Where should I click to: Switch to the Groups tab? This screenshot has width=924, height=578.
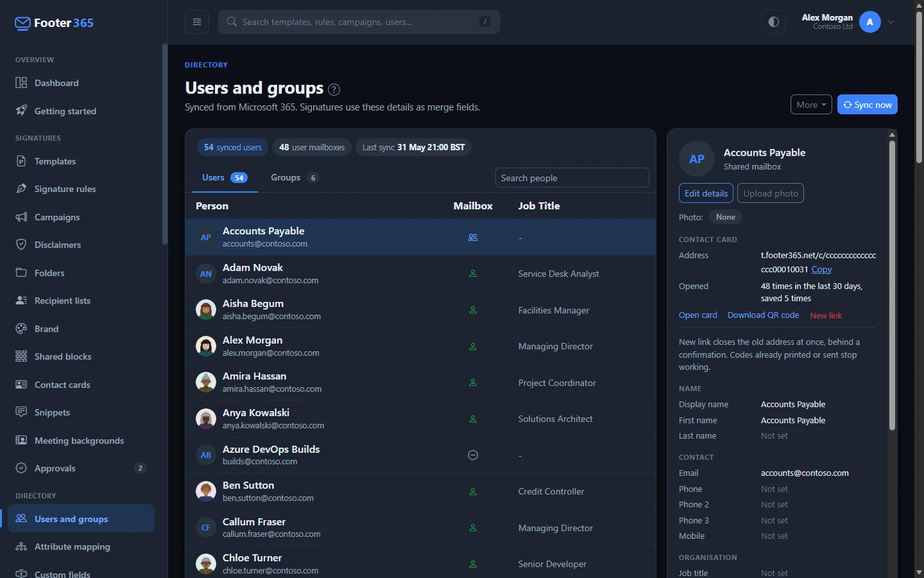[x=295, y=178]
